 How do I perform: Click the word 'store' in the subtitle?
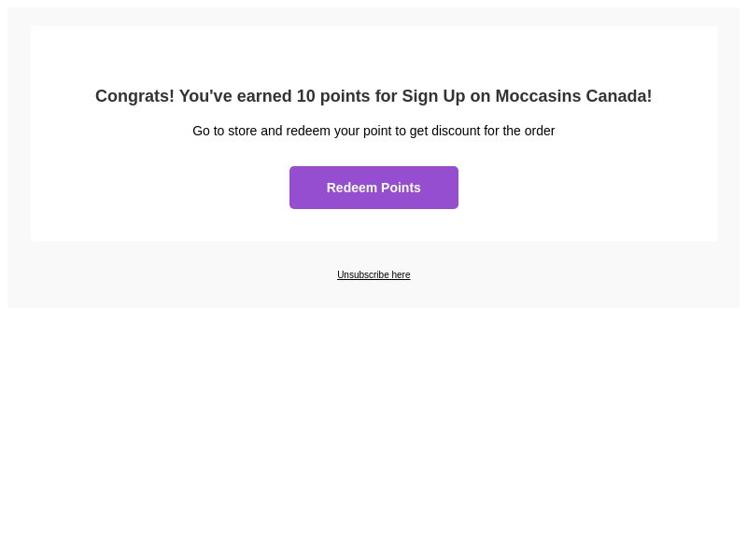(x=243, y=131)
